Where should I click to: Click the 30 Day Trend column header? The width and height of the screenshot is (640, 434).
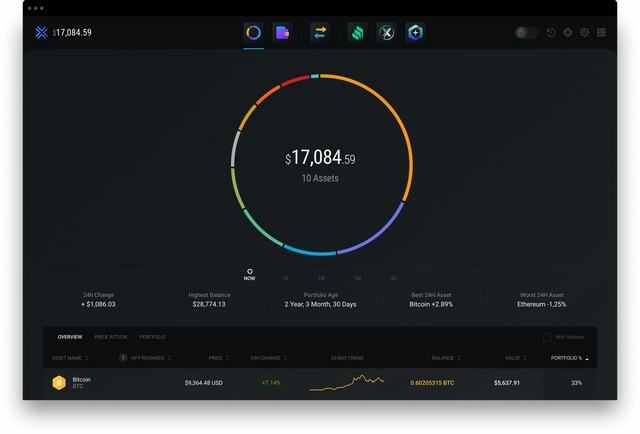(347, 358)
